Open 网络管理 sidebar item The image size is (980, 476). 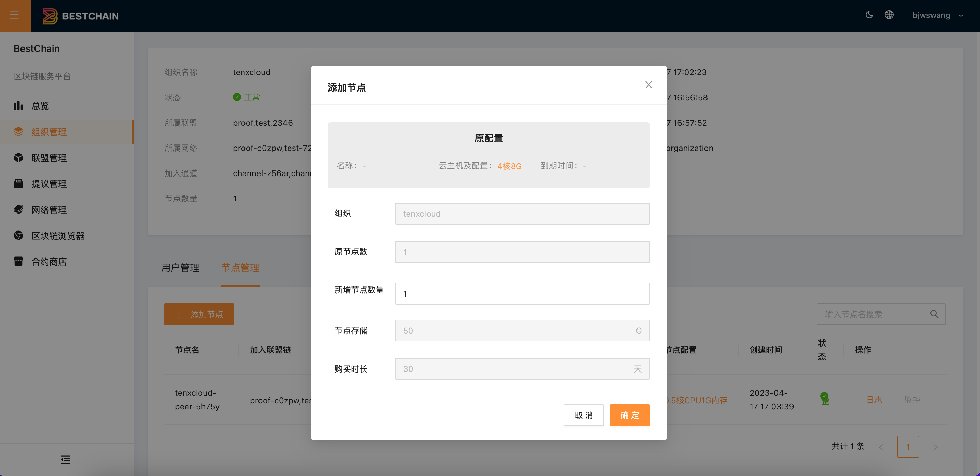click(x=67, y=210)
